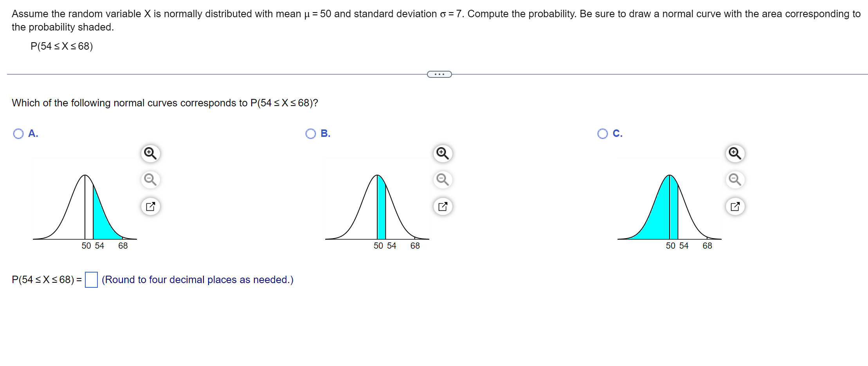Open option A graph in a larger view

(x=150, y=206)
